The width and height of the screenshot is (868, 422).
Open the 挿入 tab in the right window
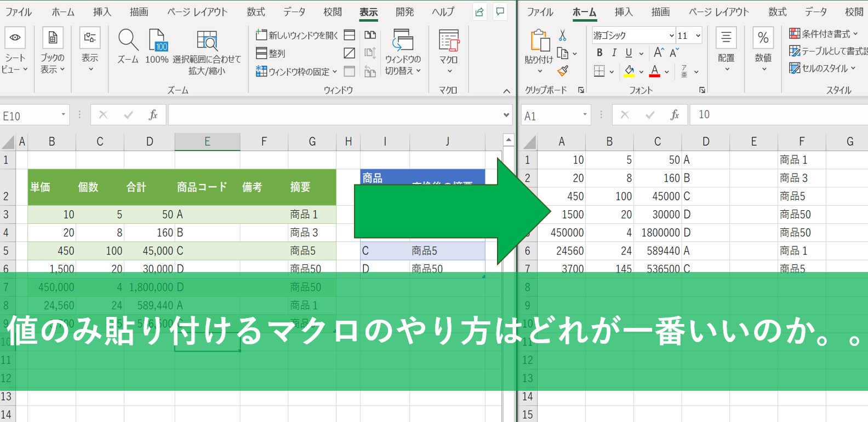click(623, 12)
